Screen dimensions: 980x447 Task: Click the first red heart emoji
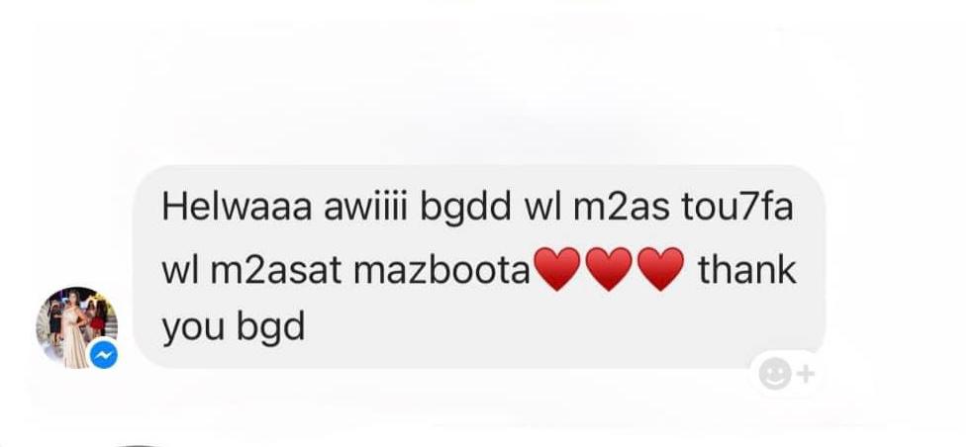(557, 269)
